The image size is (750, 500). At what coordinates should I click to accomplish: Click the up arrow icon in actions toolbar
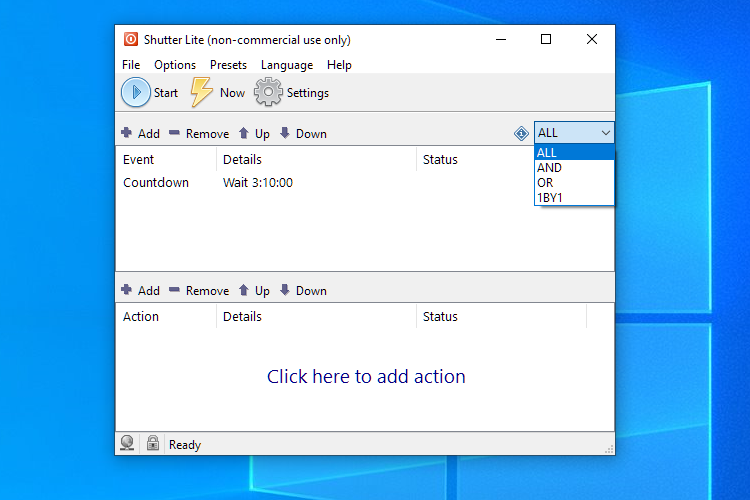coord(243,289)
